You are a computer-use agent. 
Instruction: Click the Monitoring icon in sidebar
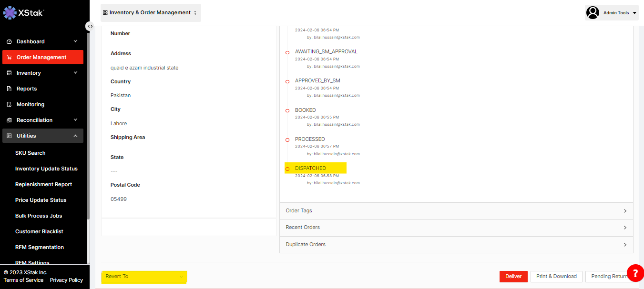tap(9, 104)
